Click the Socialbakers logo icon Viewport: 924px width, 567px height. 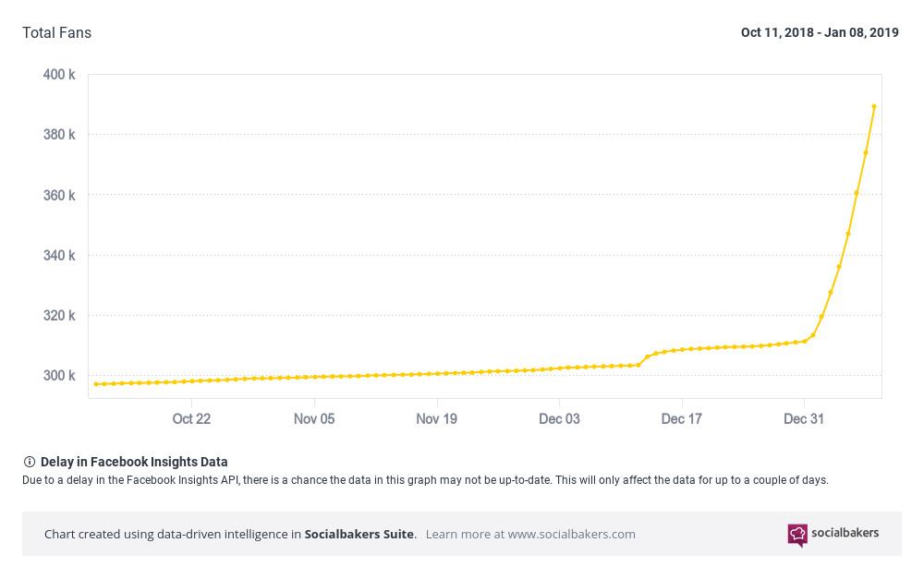click(796, 535)
